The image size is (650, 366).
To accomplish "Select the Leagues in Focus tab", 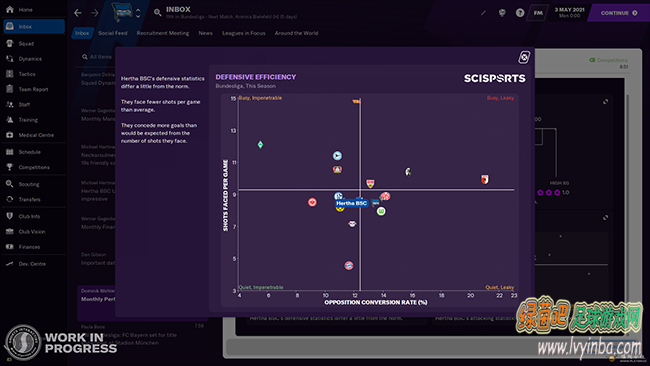I will tap(244, 33).
